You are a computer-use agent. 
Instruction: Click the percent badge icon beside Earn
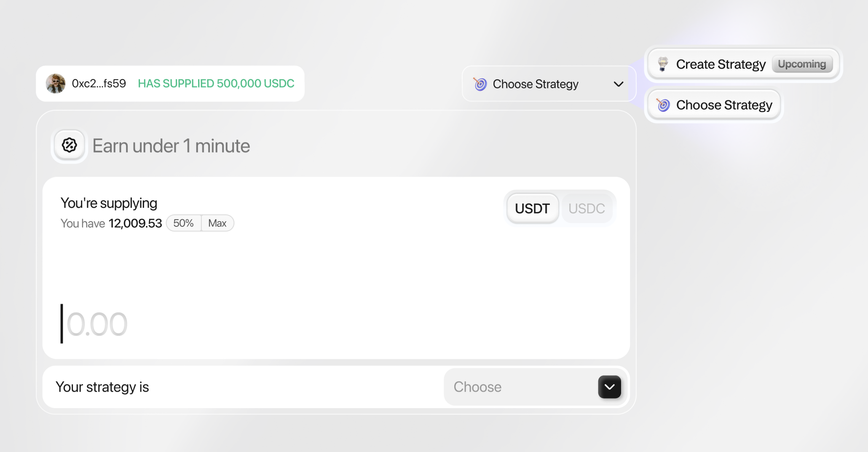coord(70,145)
